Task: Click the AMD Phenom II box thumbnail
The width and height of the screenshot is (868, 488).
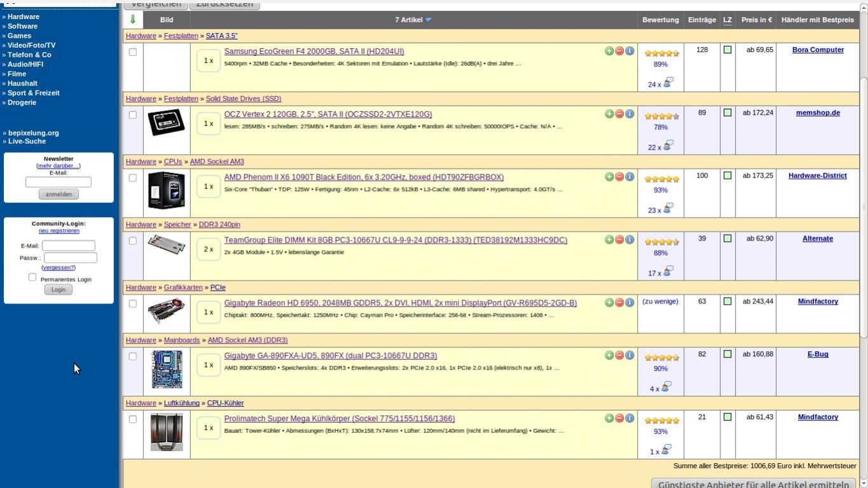Action: click(x=166, y=190)
